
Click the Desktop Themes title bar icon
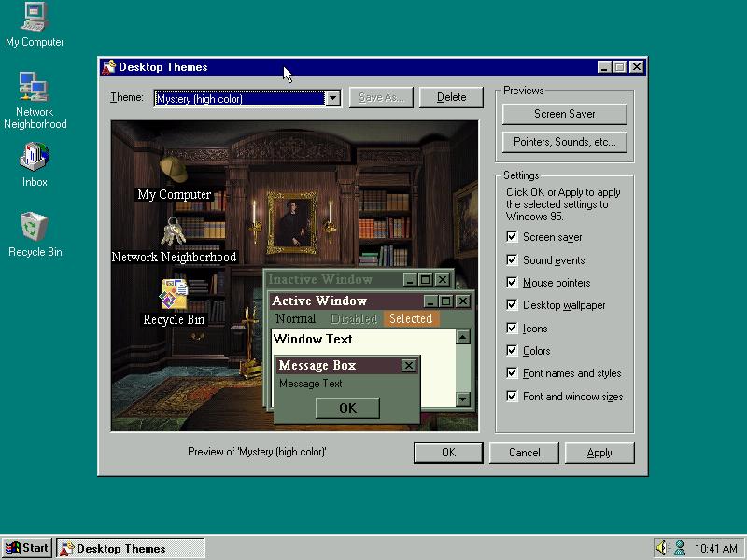click(108, 67)
